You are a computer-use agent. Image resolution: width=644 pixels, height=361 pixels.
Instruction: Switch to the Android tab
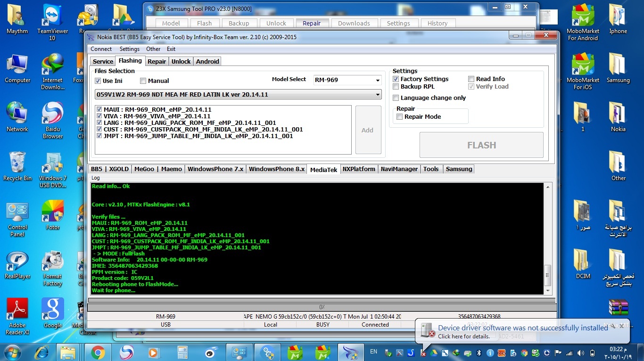[207, 62]
